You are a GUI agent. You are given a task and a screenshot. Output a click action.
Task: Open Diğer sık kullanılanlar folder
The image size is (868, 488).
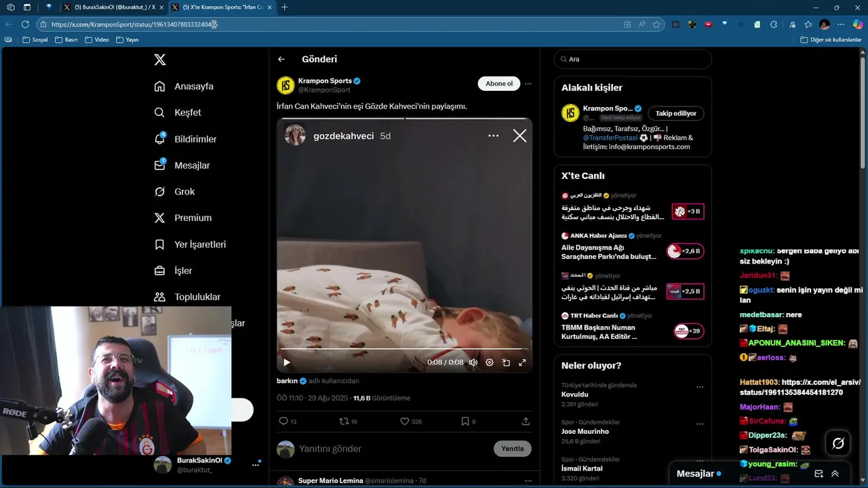point(831,40)
